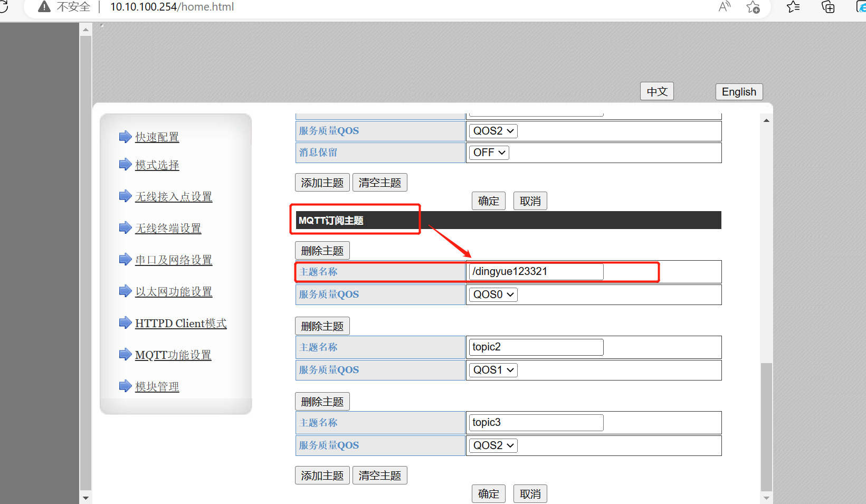Click the arrow icon beside 模块管理
The image size is (866, 504).
pyautogui.click(x=125, y=386)
